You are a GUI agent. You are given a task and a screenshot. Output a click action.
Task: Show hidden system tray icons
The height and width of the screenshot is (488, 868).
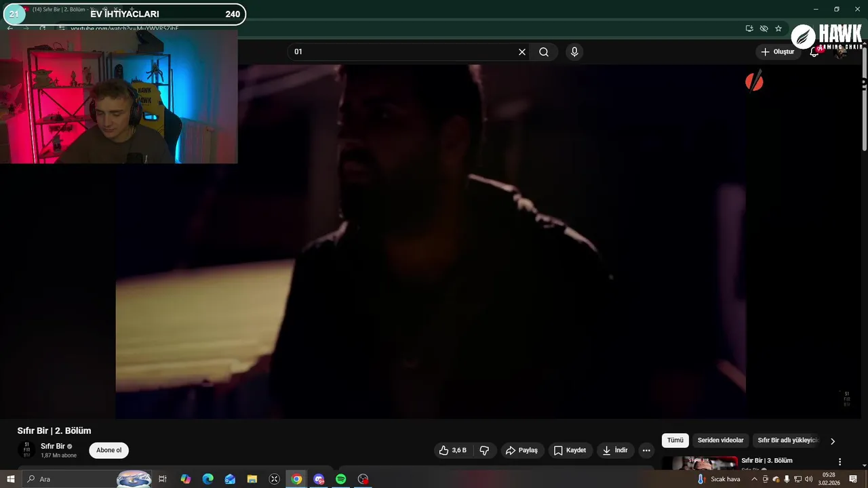pyautogui.click(x=754, y=479)
